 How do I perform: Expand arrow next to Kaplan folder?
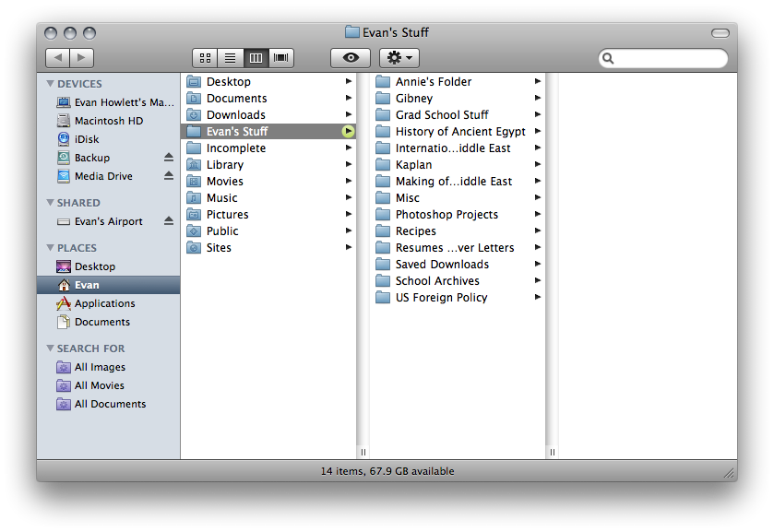click(538, 164)
